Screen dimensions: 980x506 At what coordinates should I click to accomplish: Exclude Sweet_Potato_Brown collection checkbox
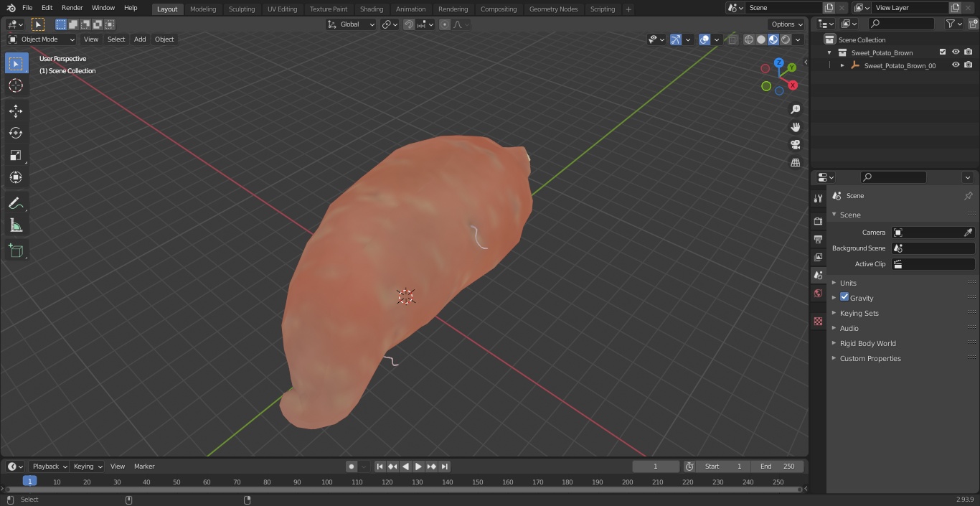coord(943,52)
